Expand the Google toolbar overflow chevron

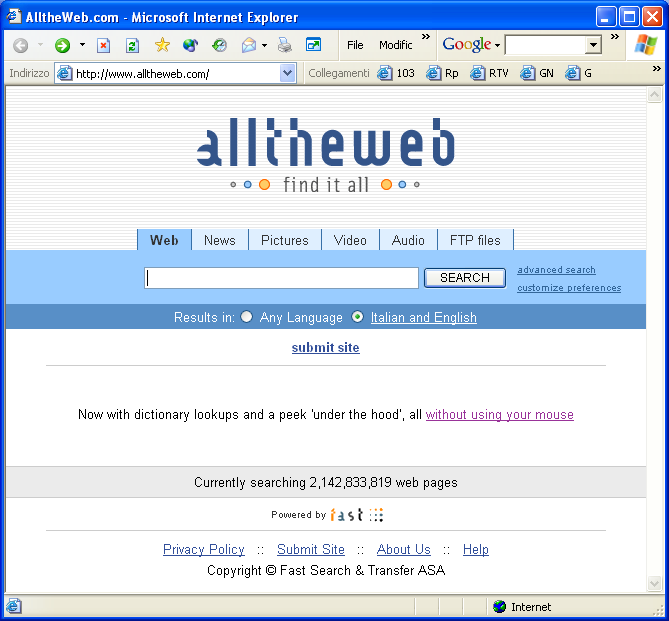click(614, 37)
